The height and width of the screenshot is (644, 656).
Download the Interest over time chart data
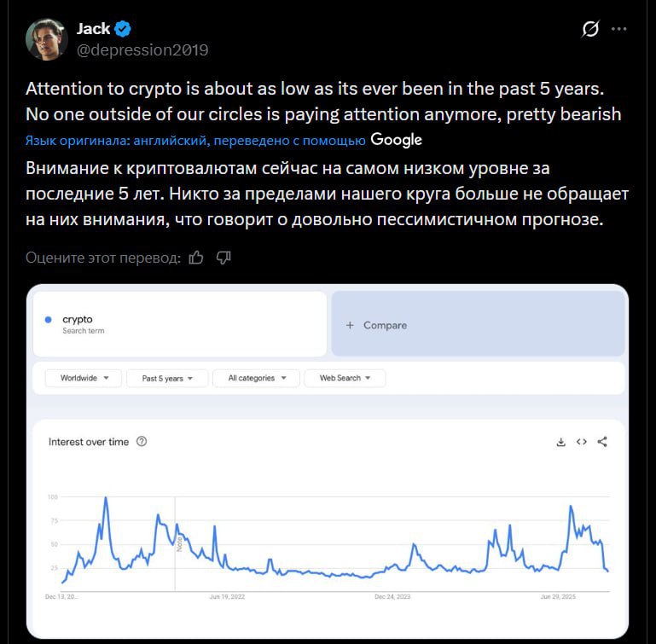click(560, 442)
